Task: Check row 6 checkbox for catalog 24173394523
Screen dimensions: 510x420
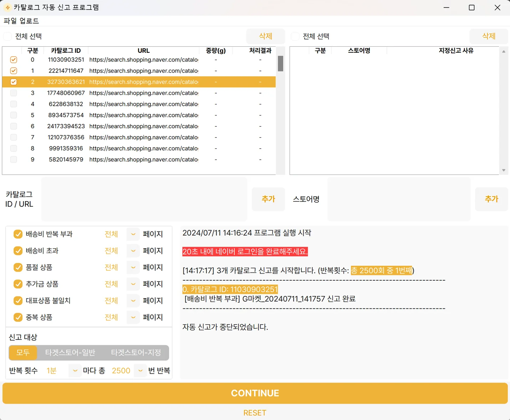Action: tap(14, 126)
